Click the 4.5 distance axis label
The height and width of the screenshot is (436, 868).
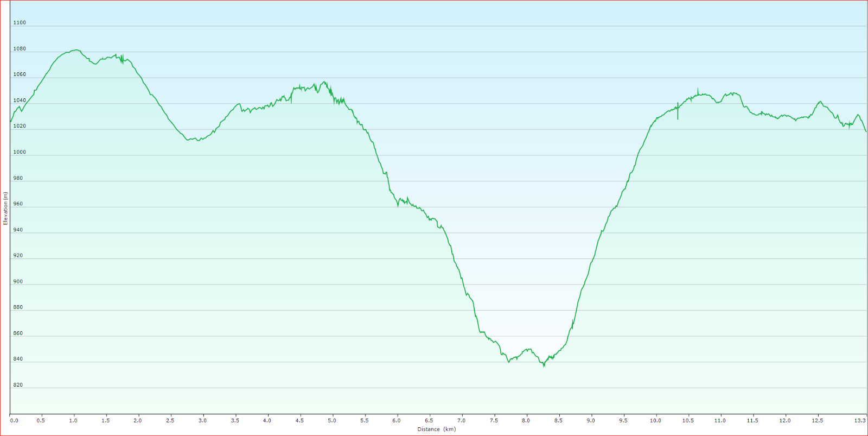(x=299, y=421)
